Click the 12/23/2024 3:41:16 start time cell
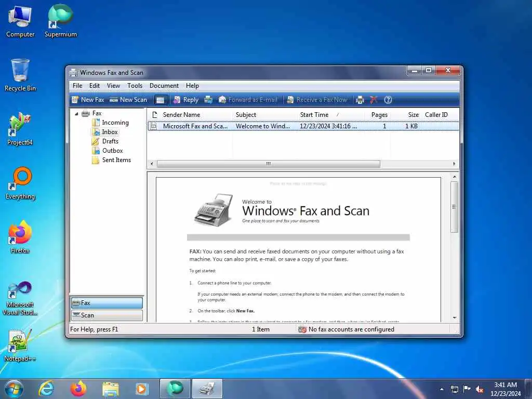This screenshot has width=532, height=399. click(328, 126)
